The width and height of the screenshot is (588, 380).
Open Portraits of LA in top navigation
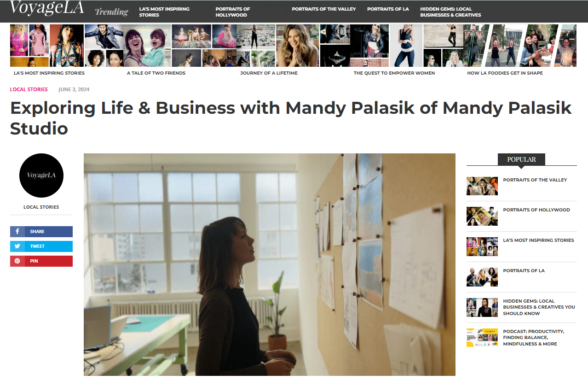[388, 9]
